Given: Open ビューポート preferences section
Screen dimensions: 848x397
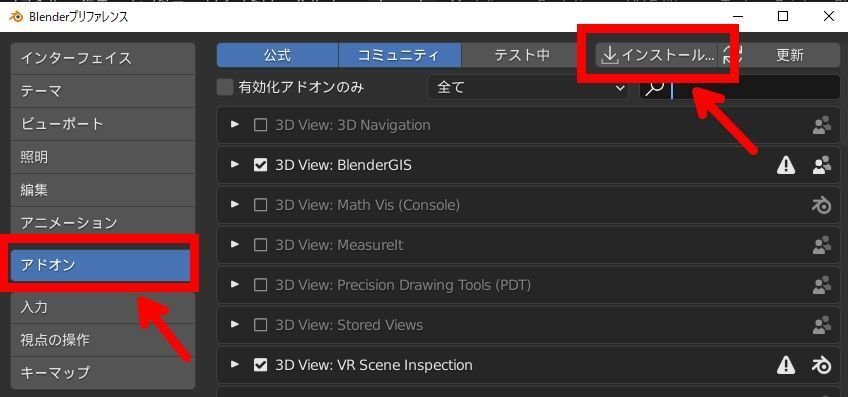Looking at the screenshot, I should 103,124.
